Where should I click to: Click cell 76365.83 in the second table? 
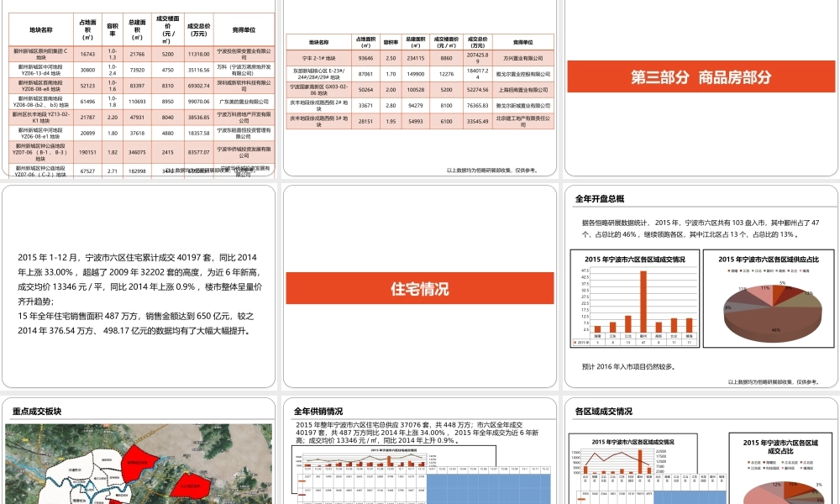pyautogui.click(x=477, y=106)
